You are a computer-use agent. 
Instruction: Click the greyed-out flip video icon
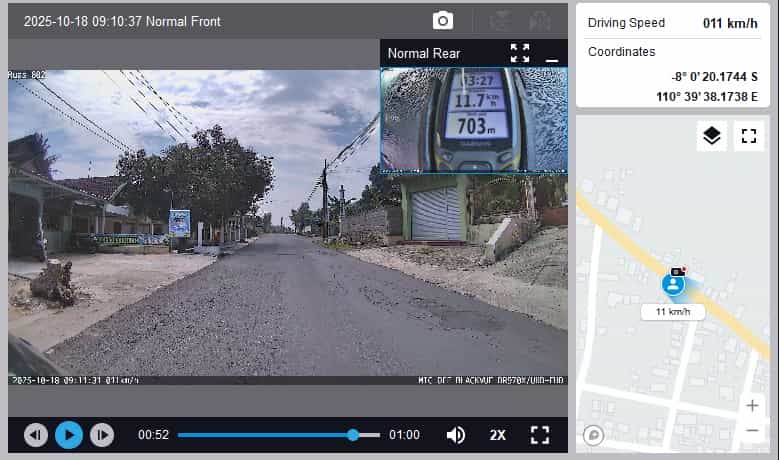[x=501, y=21]
